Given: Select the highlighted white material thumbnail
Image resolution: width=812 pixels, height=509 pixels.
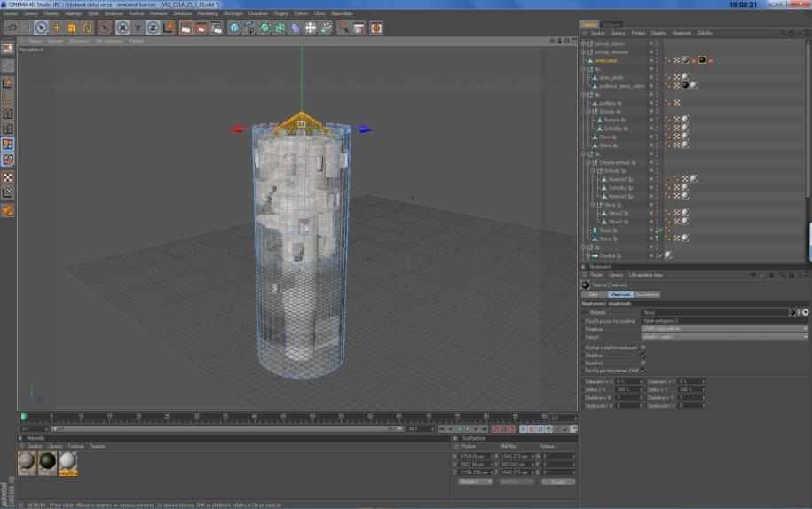Looking at the screenshot, I should pos(68,463).
